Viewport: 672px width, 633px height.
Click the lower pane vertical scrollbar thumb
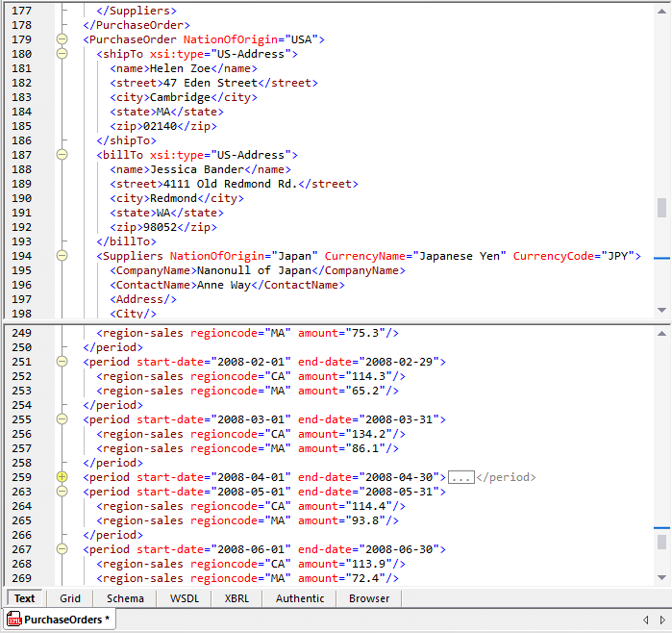[x=661, y=542]
